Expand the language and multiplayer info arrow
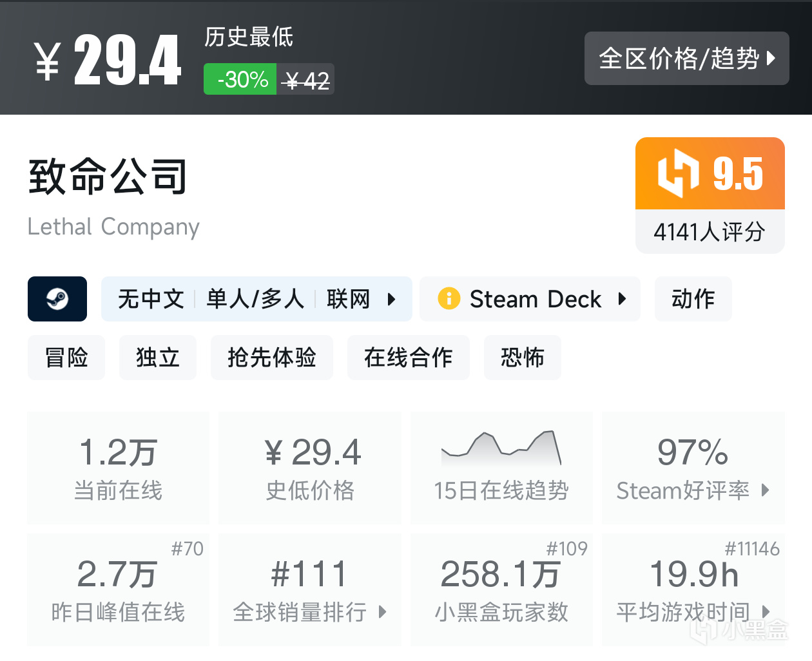812x661 pixels. [x=391, y=299]
